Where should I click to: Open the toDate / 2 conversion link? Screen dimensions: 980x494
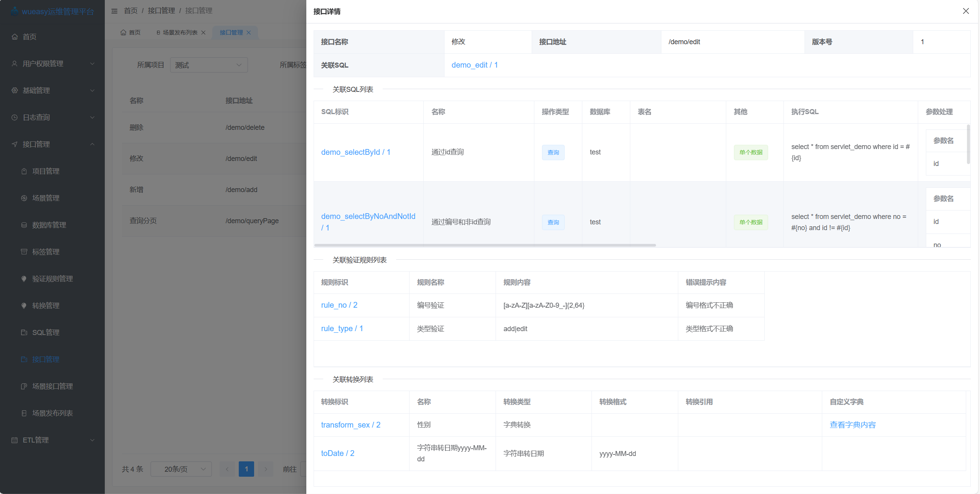[338, 453]
